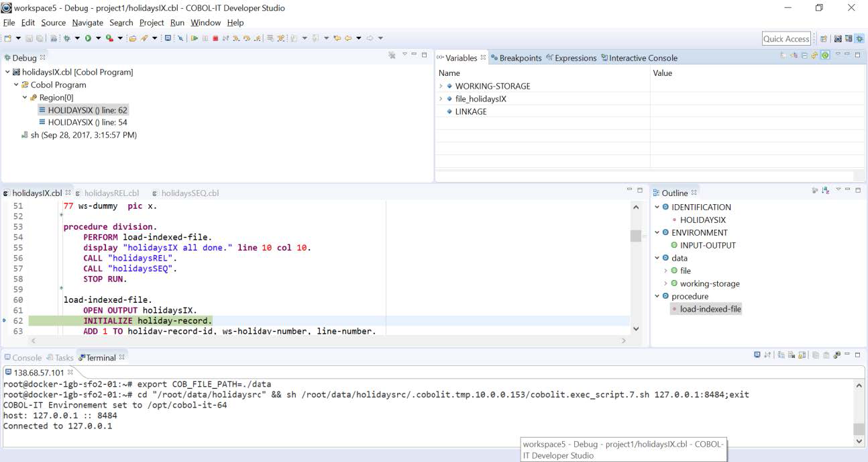The height and width of the screenshot is (462, 868).
Task: Collapse all entries in the Variables view toolbar
Action: pyautogui.click(x=804, y=56)
